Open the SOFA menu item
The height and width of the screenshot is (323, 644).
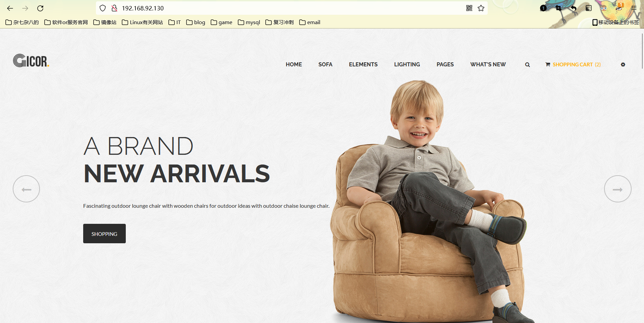pos(325,64)
